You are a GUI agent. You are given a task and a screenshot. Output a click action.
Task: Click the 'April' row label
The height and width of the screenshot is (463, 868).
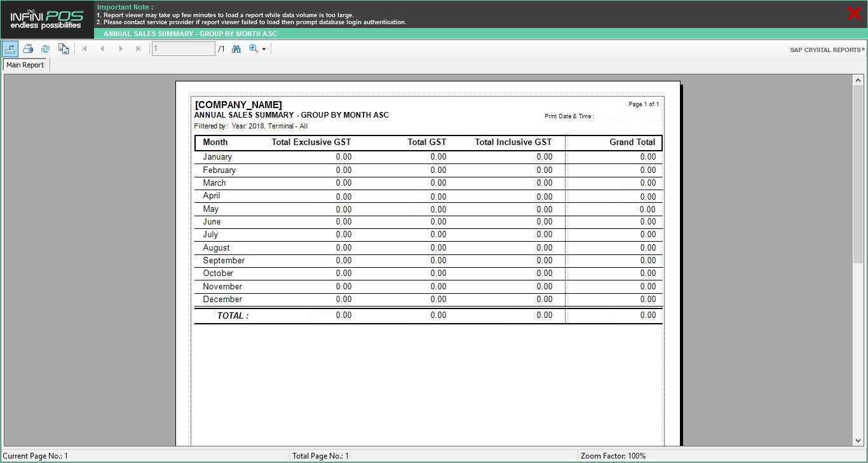point(212,196)
